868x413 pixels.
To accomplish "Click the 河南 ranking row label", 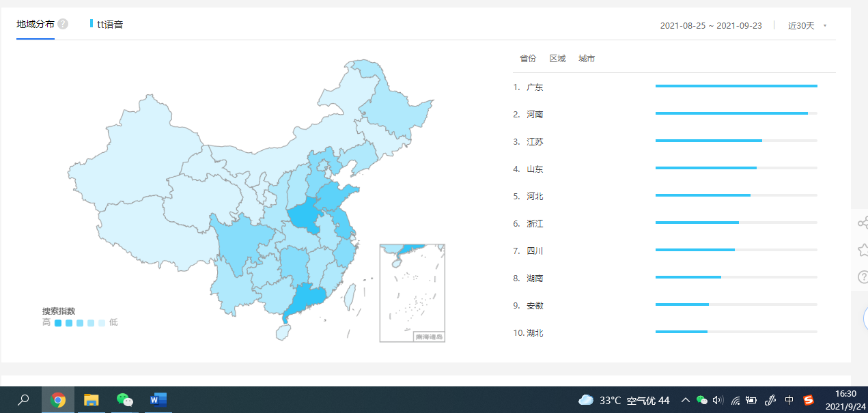I will pyautogui.click(x=535, y=115).
